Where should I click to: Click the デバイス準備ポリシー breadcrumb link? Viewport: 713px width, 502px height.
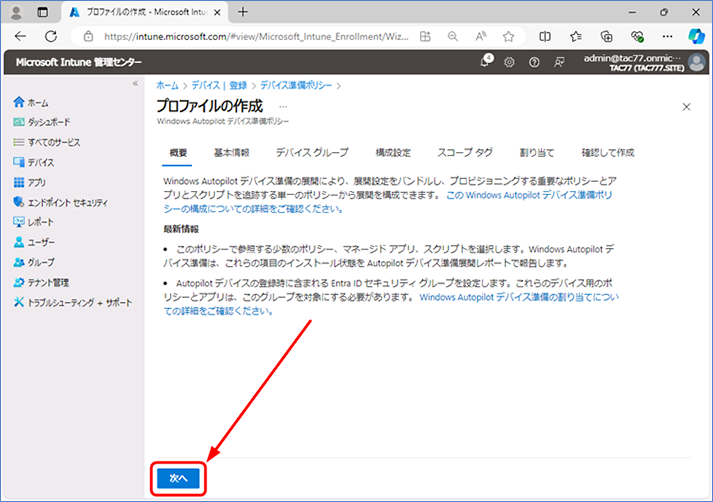pyautogui.click(x=296, y=85)
